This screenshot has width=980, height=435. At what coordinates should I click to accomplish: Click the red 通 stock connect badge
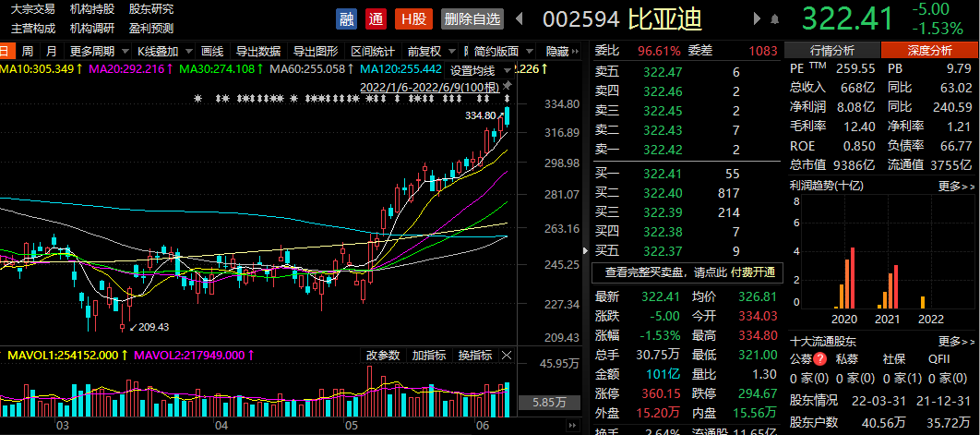[x=376, y=19]
